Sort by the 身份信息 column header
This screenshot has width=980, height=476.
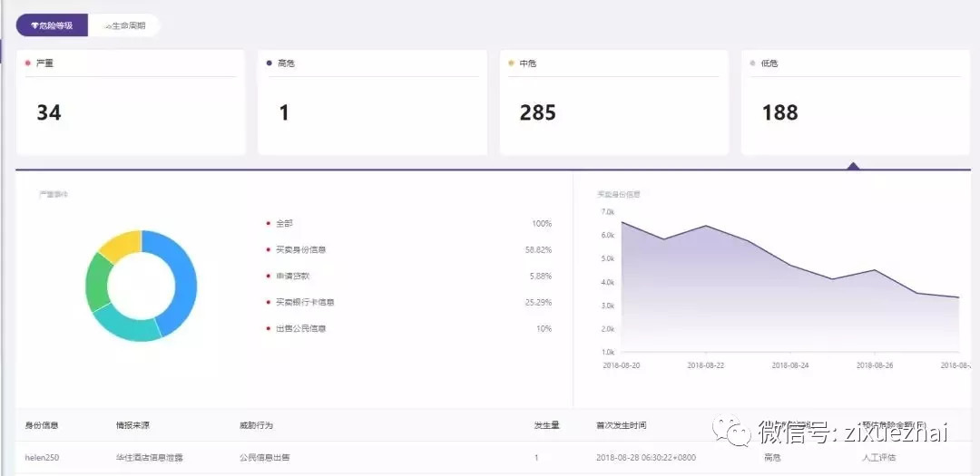(x=41, y=425)
